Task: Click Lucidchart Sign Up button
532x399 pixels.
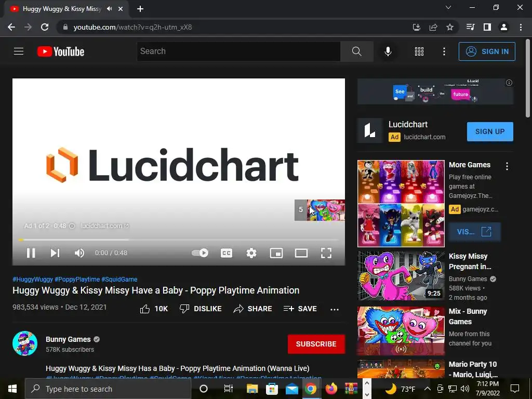Action: click(x=490, y=131)
